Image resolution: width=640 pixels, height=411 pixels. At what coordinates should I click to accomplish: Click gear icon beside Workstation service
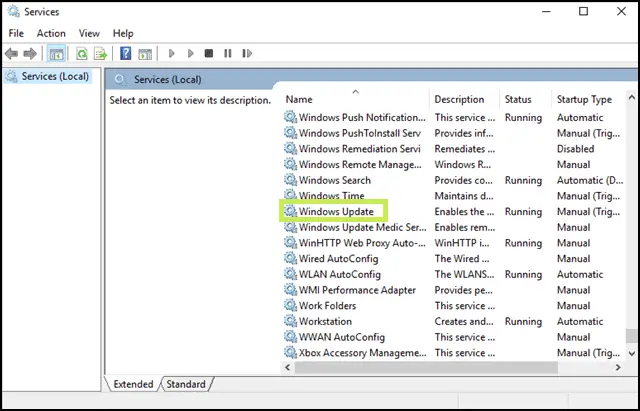click(x=290, y=321)
